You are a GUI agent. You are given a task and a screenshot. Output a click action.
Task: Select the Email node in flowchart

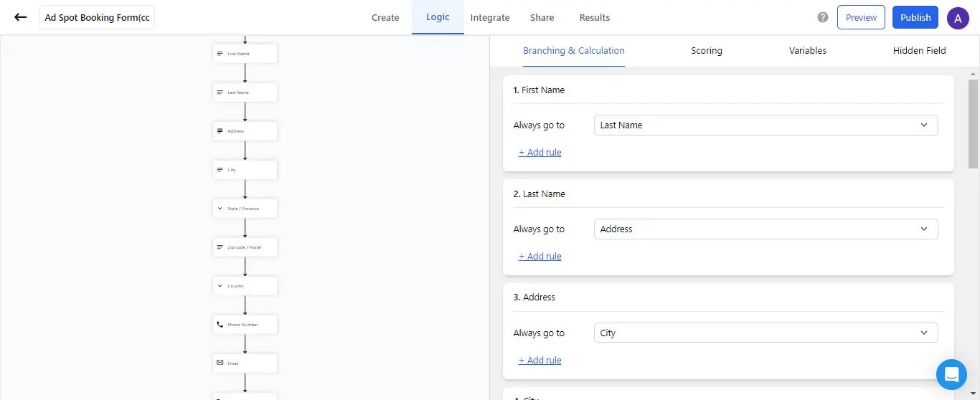tap(245, 363)
